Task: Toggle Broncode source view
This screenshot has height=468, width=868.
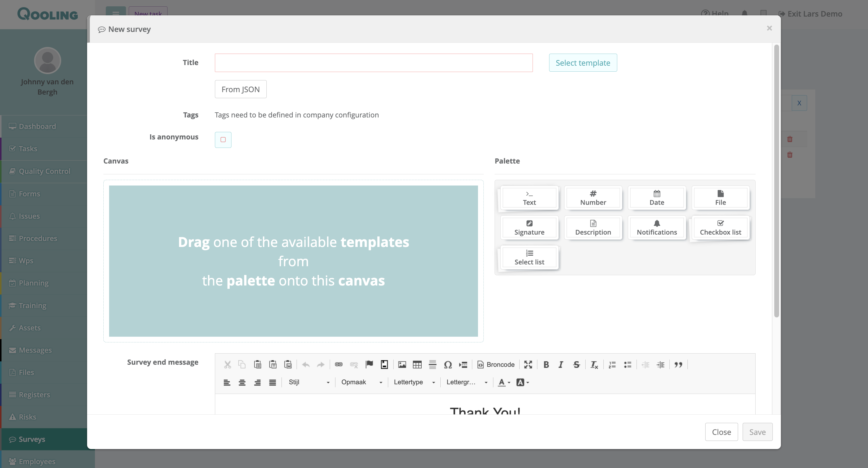Action: (496, 365)
